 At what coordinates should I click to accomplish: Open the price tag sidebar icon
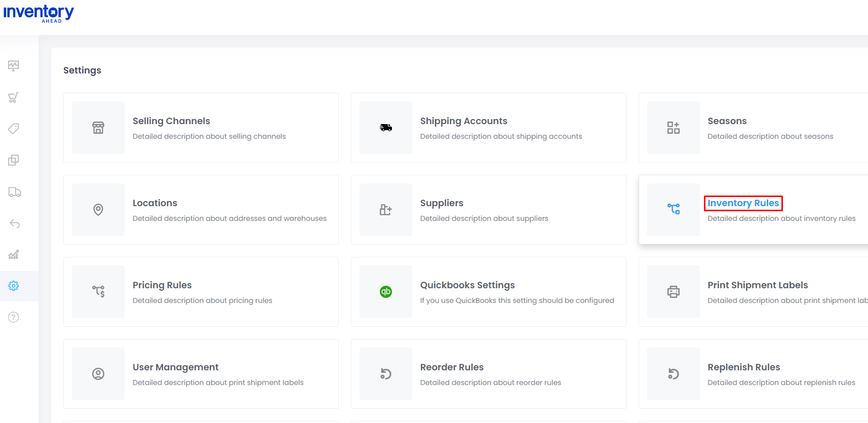point(14,129)
